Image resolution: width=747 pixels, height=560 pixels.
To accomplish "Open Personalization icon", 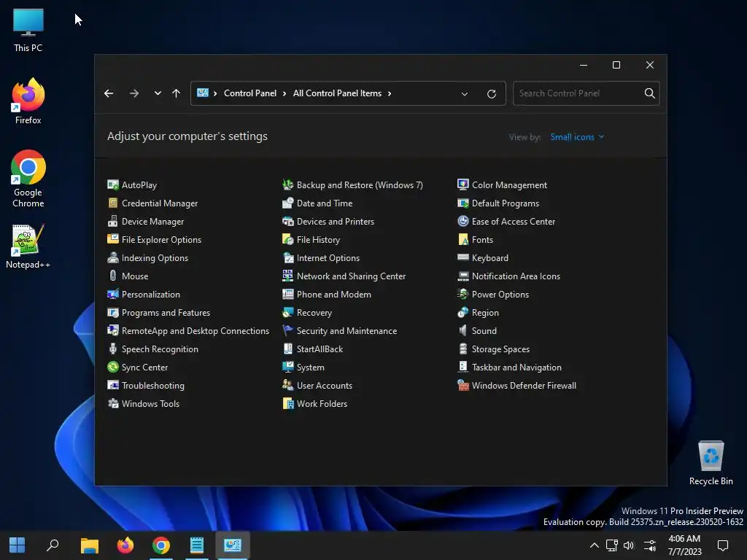I will click(113, 295).
